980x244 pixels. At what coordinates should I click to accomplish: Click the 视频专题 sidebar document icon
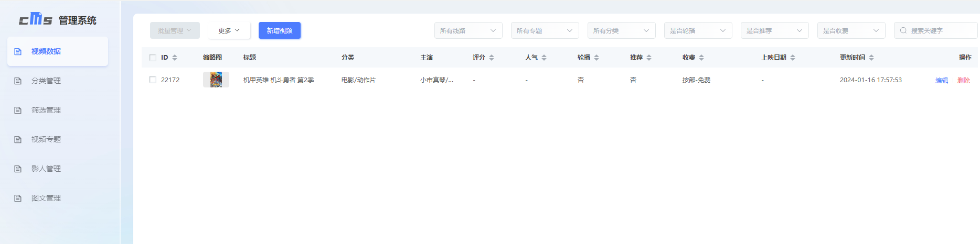pos(18,139)
